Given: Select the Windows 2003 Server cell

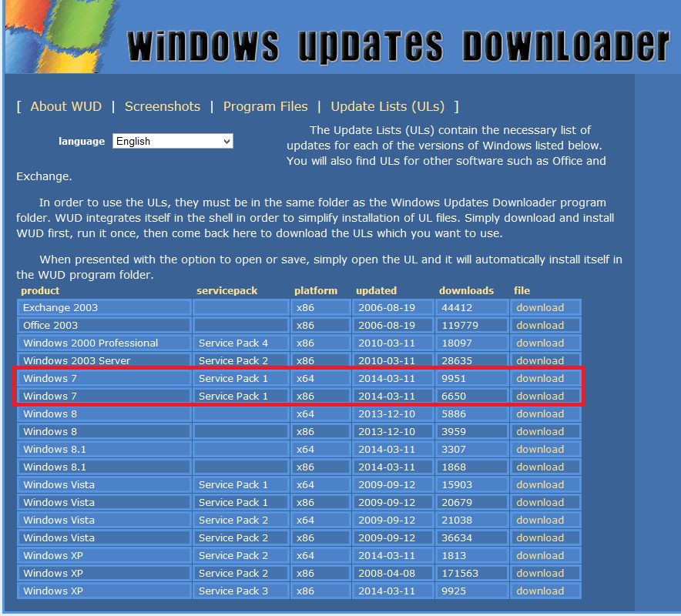Looking at the screenshot, I should point(105,360).
